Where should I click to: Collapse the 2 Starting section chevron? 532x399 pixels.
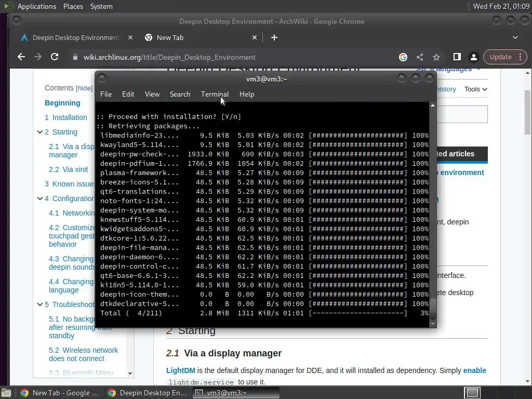click(x=39, y=132)
